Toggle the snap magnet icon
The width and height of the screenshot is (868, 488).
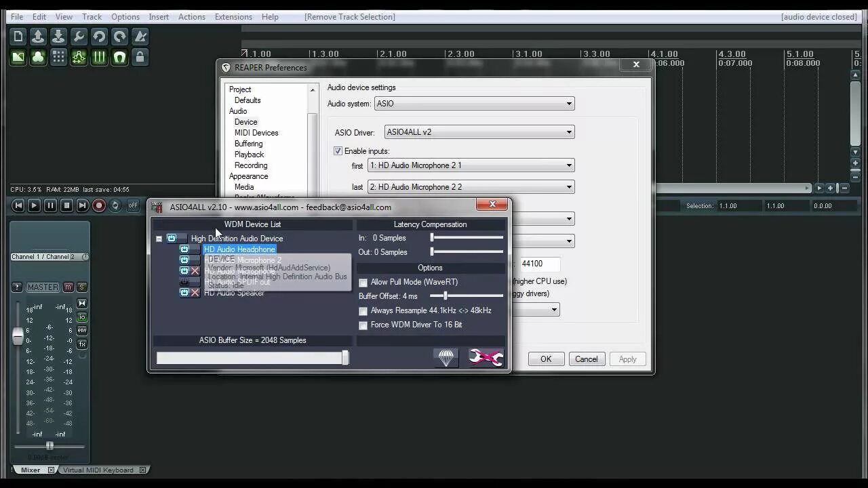coord(120,58)
